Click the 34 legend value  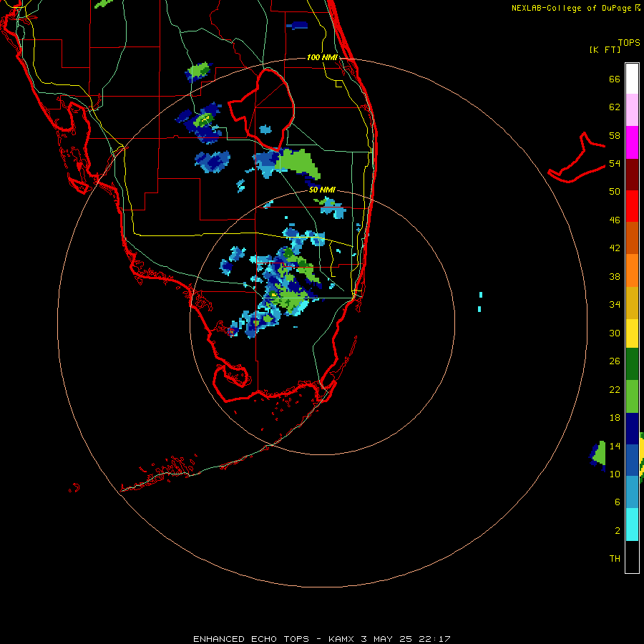pos(615,305)
